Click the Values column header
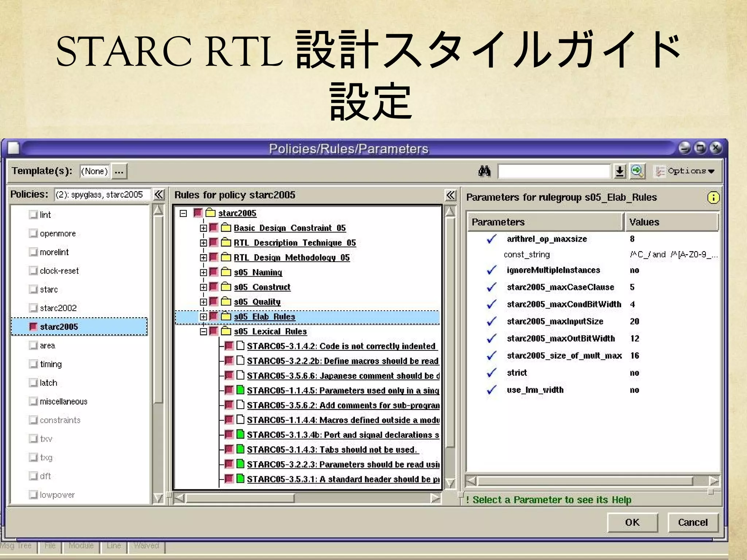Image resolution: width=747 pixels, height=560 pixels. click(672, 222)
